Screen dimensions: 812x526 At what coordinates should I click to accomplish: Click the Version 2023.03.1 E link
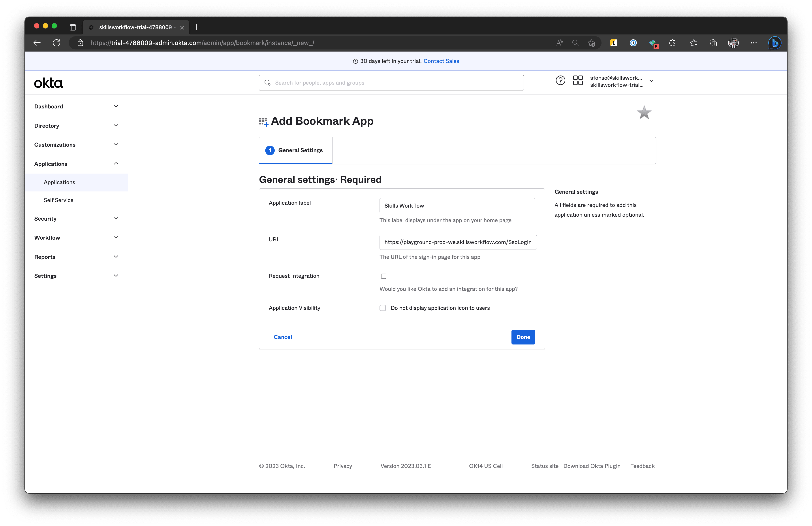[x=406, y=466]
